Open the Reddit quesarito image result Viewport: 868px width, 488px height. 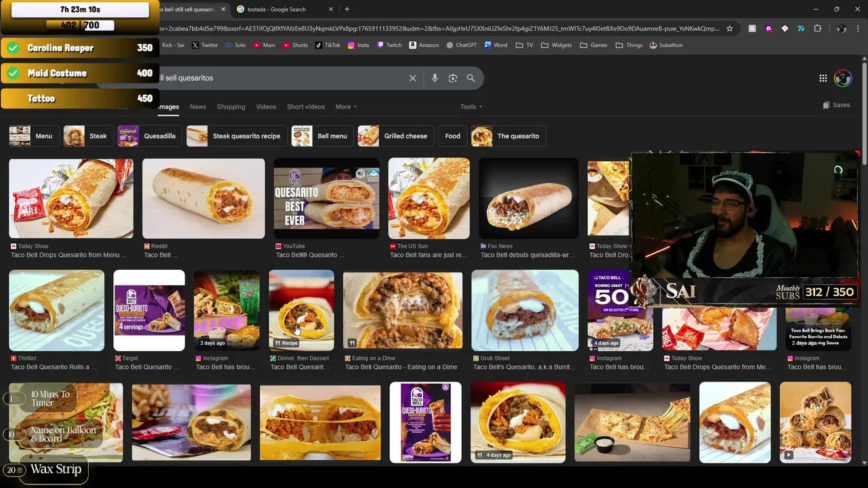[203, 199]
